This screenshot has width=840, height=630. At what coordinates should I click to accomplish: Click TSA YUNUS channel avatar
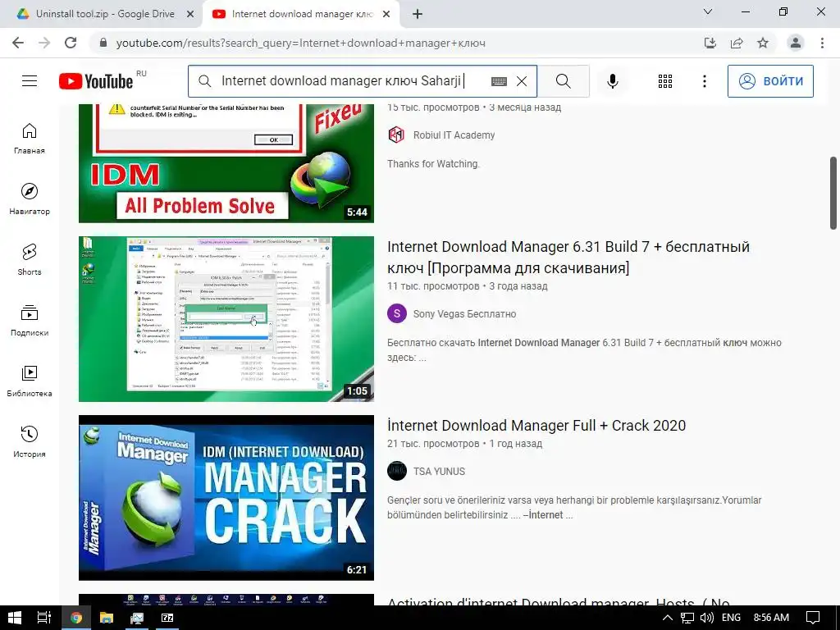tap(397, 471)
